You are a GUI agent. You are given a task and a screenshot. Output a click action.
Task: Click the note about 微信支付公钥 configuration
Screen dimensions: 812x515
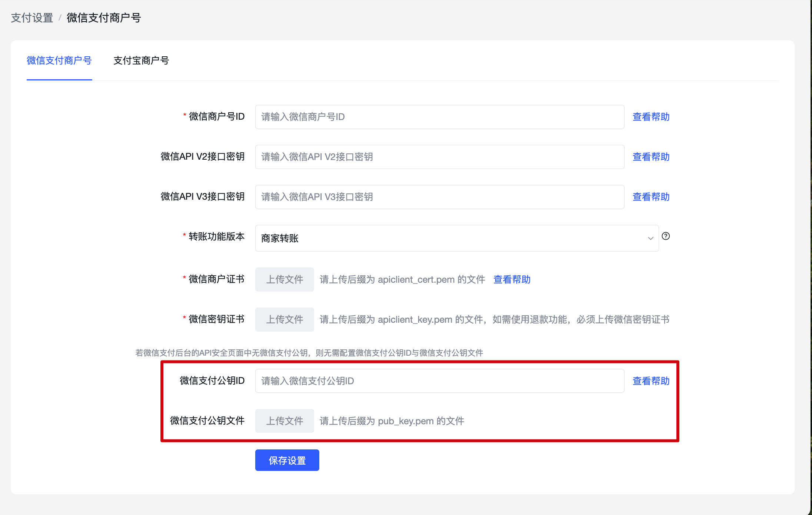click(309, 353)
